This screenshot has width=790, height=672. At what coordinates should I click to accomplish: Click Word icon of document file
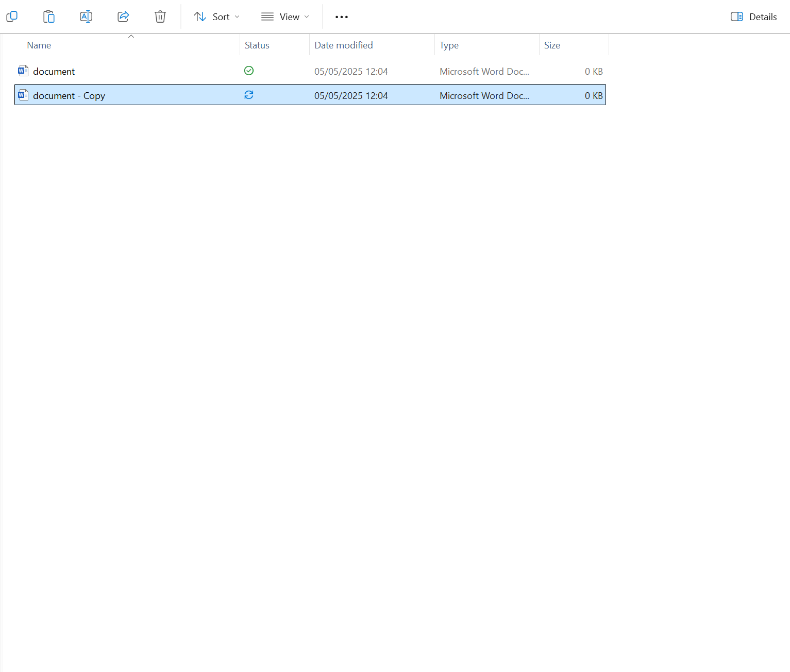(23, 71)
